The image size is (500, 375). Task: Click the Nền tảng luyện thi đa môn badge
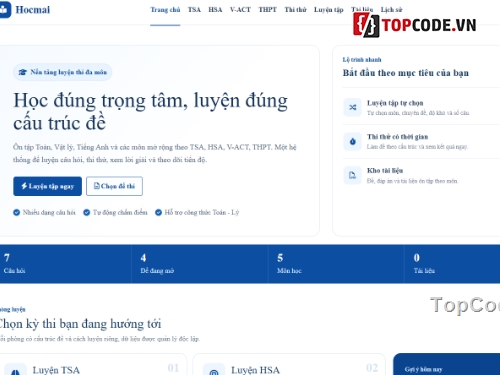pos(63,72)
